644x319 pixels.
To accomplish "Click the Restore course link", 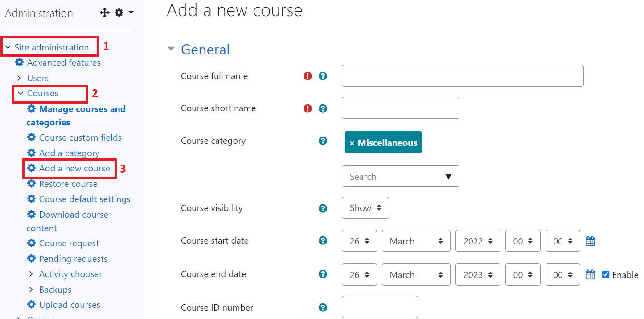I will pyautogui.click(x=68, y=184).
